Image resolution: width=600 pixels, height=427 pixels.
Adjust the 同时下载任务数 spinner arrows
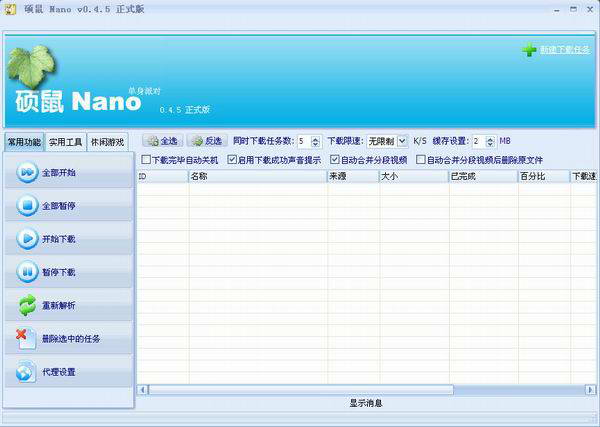pyautogui.click(x=316, y=141)
